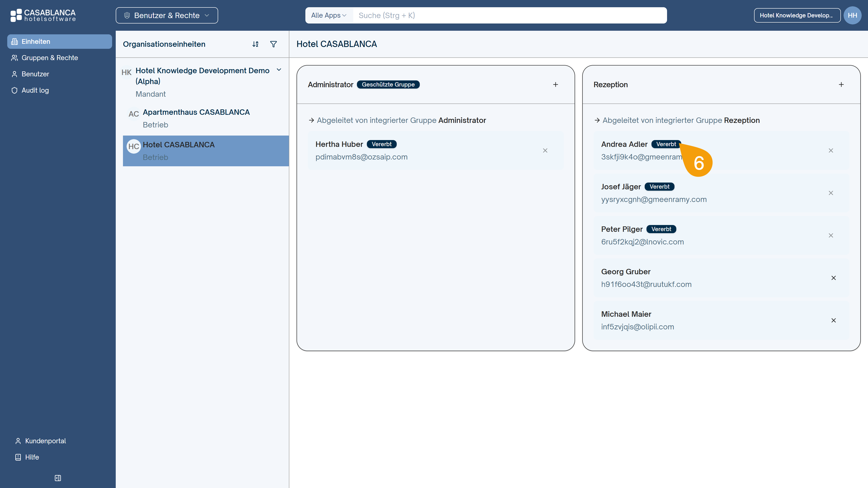Remove Georg Gruber from Rezeption group
Viewport: 868px width, 488px height.
coord(834,278)
